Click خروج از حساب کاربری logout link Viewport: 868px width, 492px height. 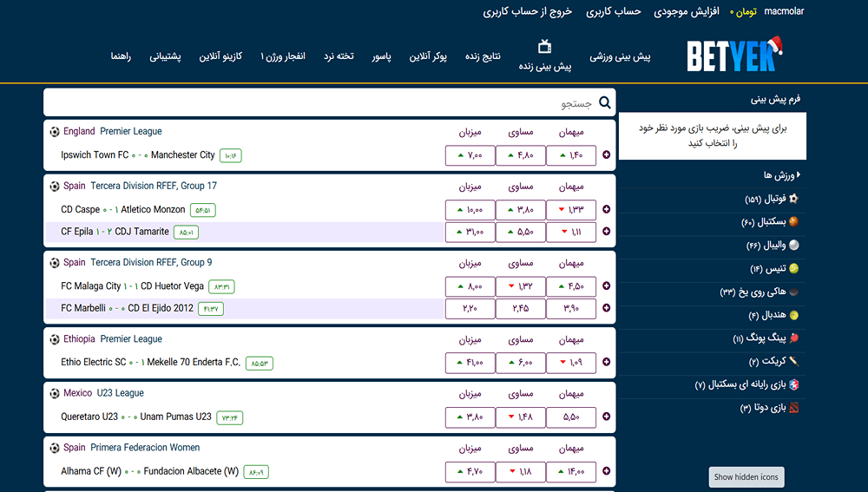click(x=528, y=11)
